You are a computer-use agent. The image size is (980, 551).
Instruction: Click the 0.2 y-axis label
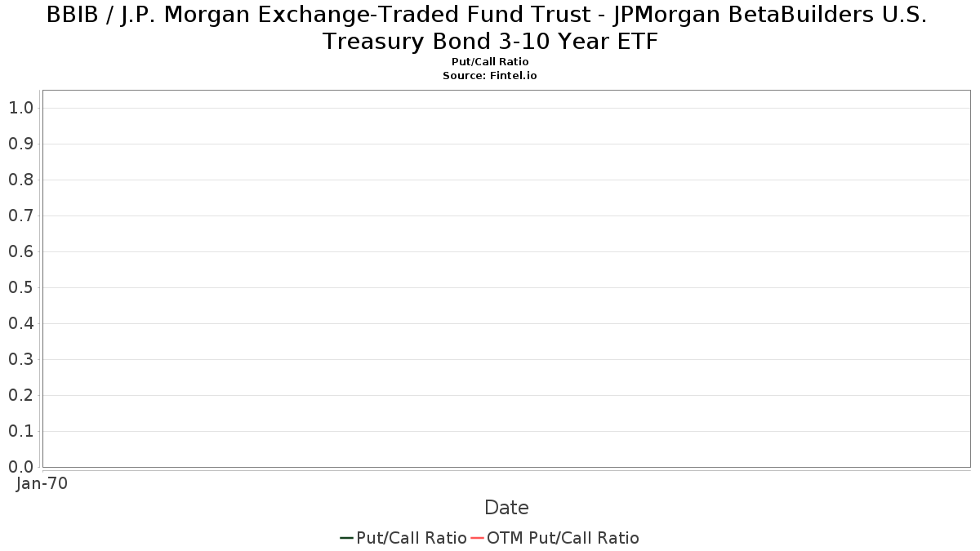(21, 395)
